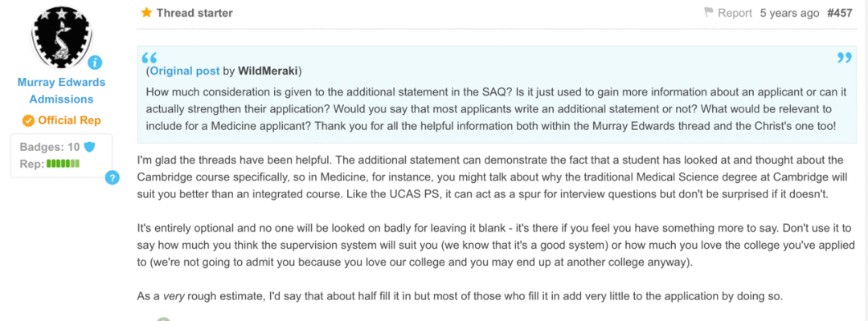Open the permalink for post #457
868x321 pixels.
pos(839,13)
